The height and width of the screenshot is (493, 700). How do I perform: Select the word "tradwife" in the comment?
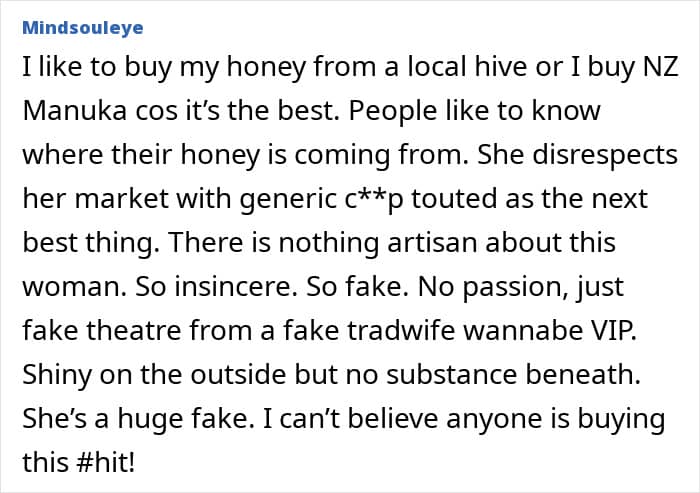click(x=401, y=330)
